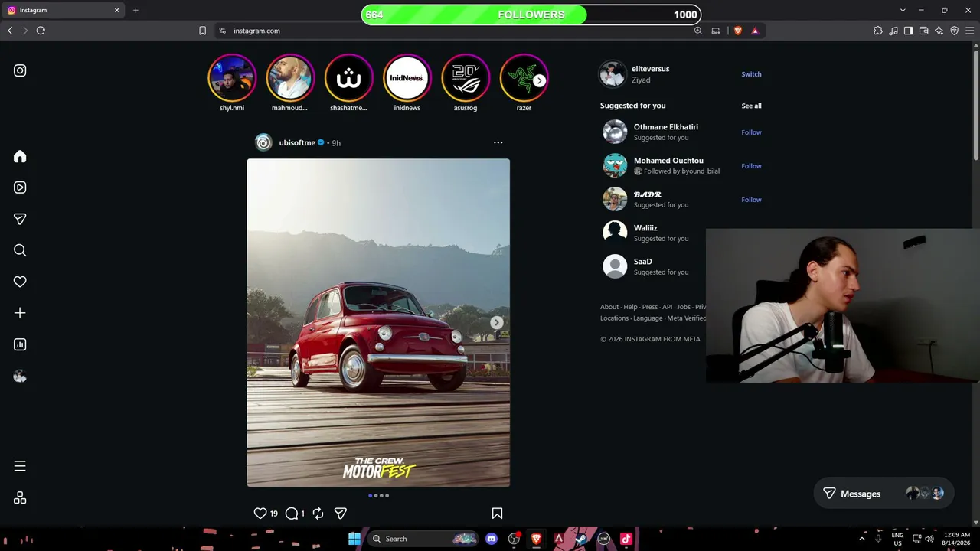Open the Dashboard chart icon in the sidebar
Image resolution: width=980 pixels, height=551 pixels.
pos(20,344)
